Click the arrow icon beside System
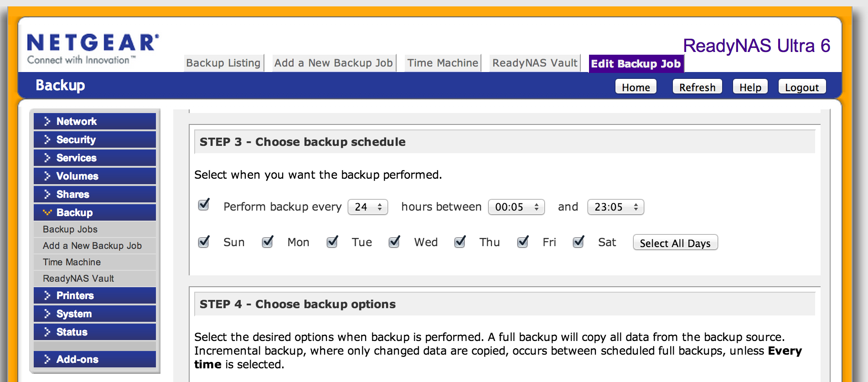Image resolution: width=868 pixels, height=382 pixels. coord(47,314)
